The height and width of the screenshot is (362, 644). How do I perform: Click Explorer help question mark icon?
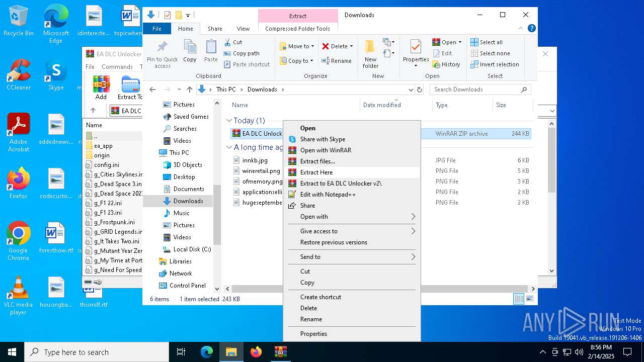[x=531, y=29]
